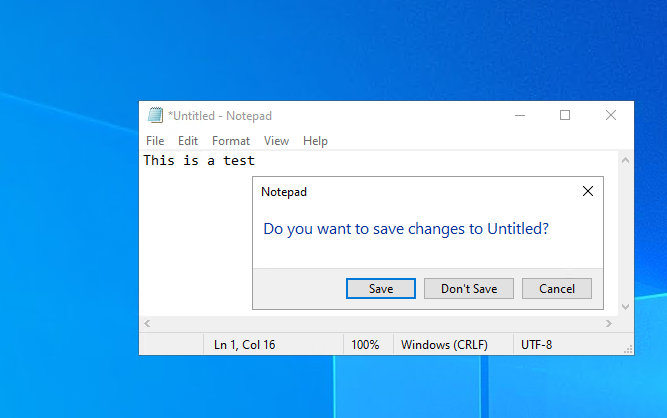Click the vertical scrollbar down arrow
The image size is (667, 418).
pos(625,307)
